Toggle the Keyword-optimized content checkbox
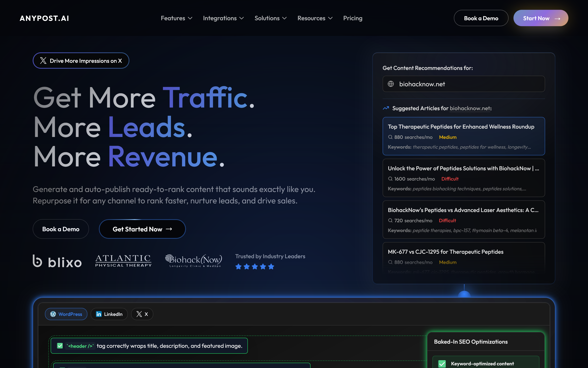 [x=442, y=364]
